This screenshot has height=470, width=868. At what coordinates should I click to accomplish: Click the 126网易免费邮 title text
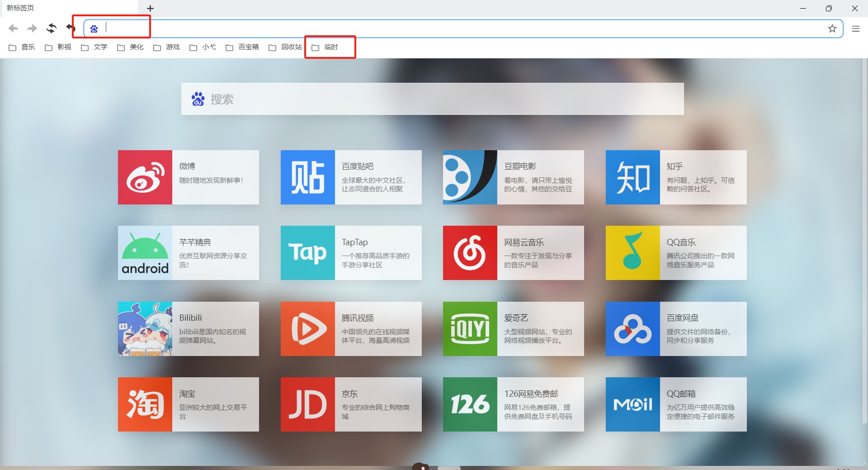click(531, 394)
